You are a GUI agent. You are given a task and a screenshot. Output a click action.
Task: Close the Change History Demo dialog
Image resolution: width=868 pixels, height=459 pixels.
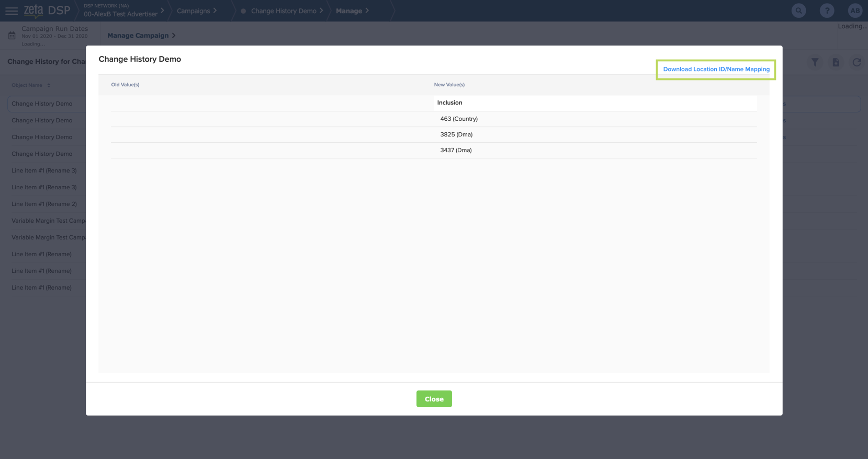coord(434,399)
